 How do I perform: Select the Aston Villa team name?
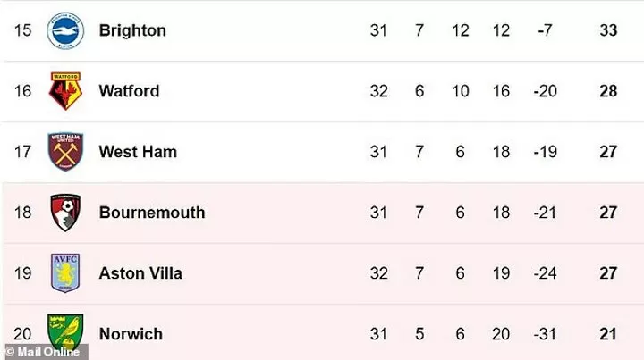pos(140,273)
